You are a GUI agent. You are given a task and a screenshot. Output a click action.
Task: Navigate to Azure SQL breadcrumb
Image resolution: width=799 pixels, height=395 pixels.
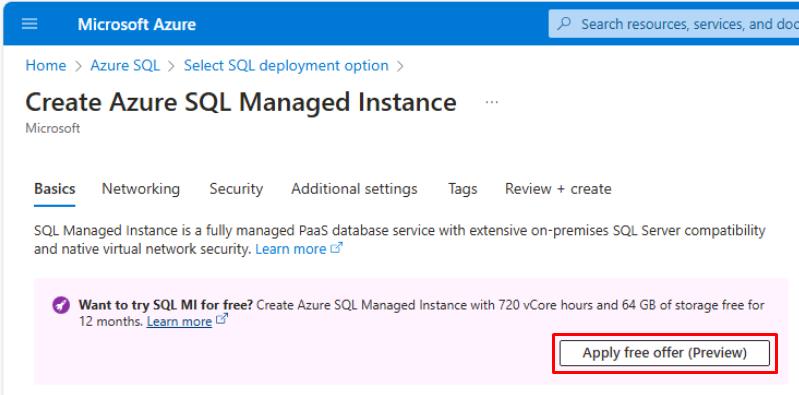(125, 66)
